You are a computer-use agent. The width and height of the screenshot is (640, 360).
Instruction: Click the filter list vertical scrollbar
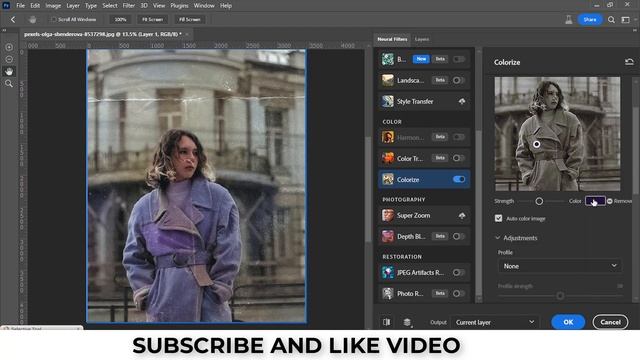pos(479,212)
